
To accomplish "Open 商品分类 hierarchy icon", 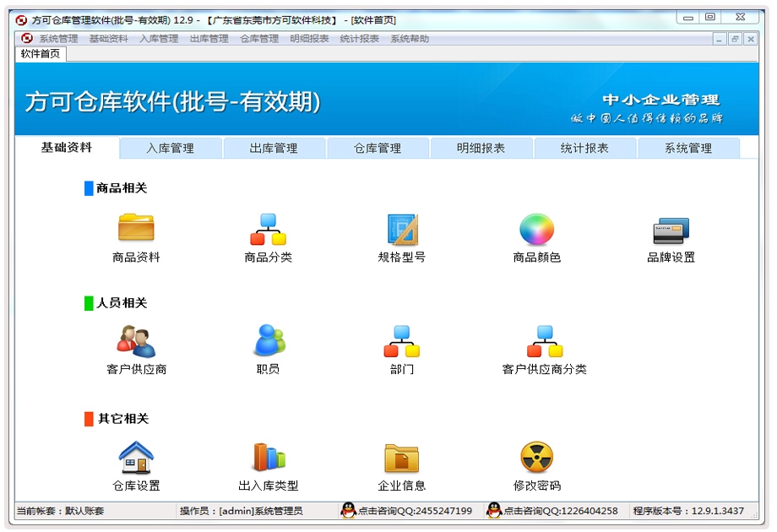I will [x=268, y=229].
